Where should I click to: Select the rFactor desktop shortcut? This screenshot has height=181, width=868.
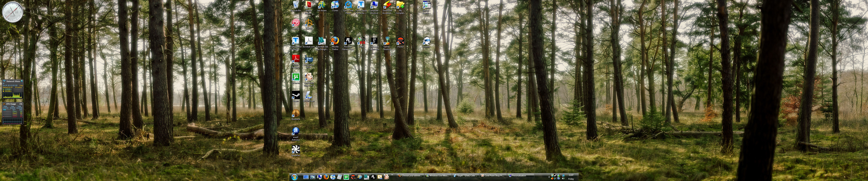pyautogui.click(x=400, y=43)
